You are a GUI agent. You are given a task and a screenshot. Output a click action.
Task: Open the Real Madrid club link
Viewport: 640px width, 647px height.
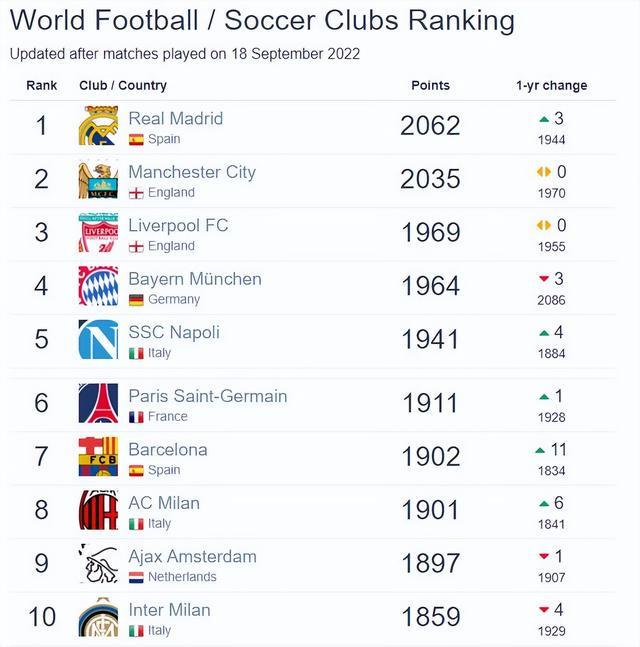click(176, 118)
